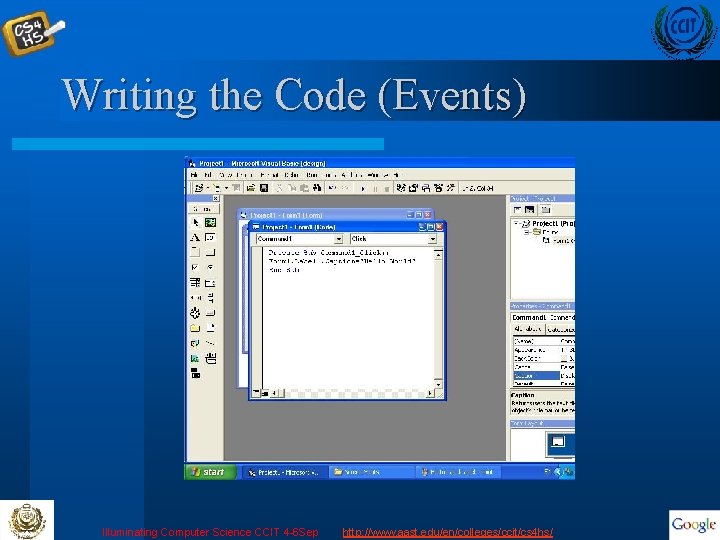This screenshot has width=720, height=540.
Task: Click the Open Project toolbar icon
Action: point(251,188)
